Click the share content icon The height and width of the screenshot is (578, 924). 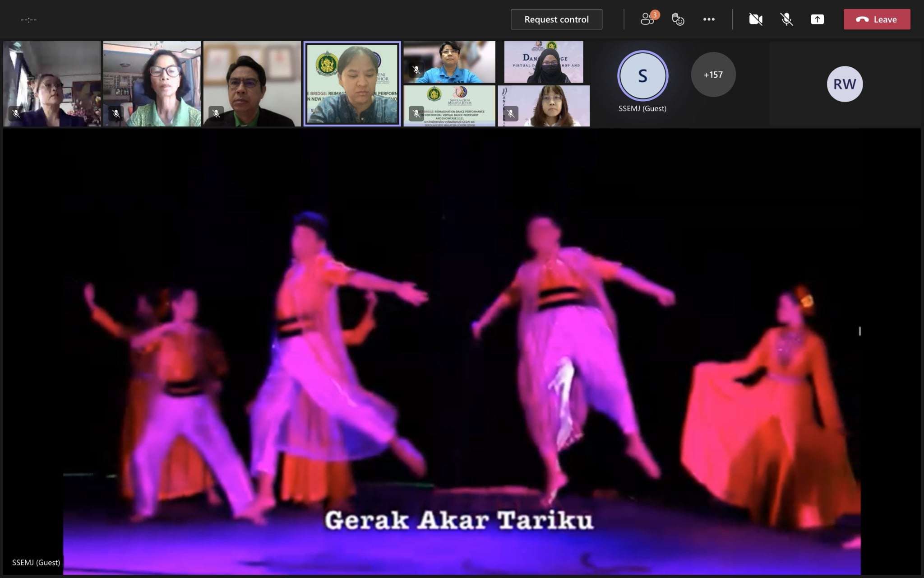[x=817, y=19]
